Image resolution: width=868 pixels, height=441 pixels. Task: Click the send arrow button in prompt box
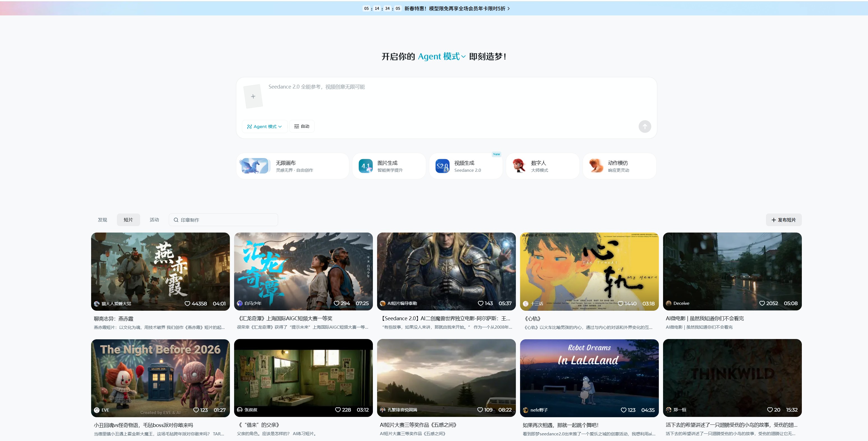(x=644, y=127)
